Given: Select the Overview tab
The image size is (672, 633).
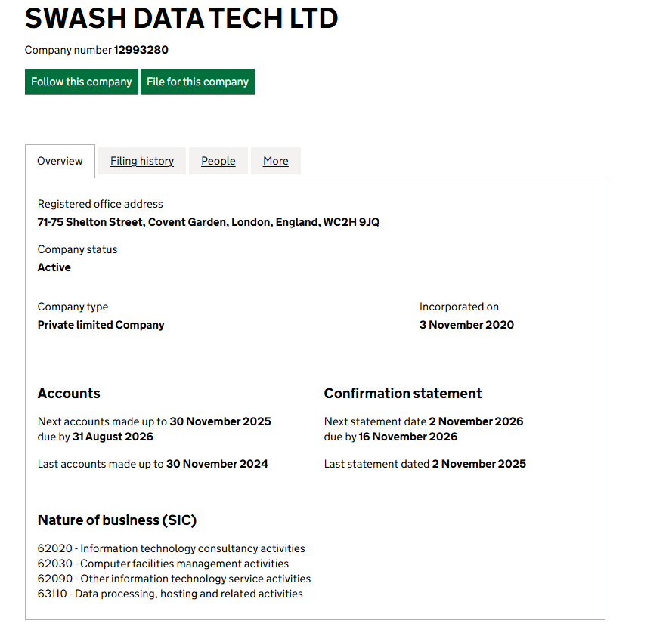Looking at the screenshot, I should point(60,161).
